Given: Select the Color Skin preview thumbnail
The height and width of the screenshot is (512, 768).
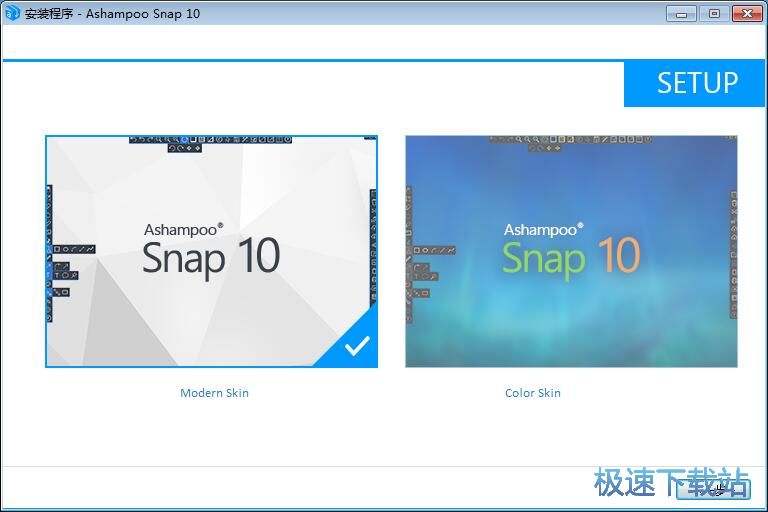Looking at the screenshot, I should [571, 251].
